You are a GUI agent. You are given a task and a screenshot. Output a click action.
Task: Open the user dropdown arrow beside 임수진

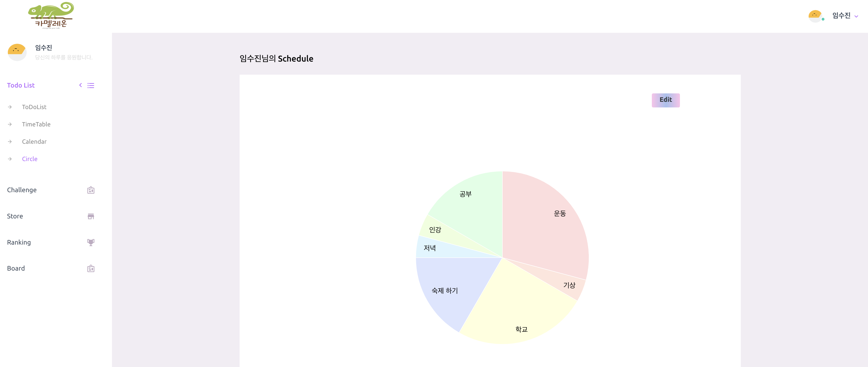click(856, 16)
